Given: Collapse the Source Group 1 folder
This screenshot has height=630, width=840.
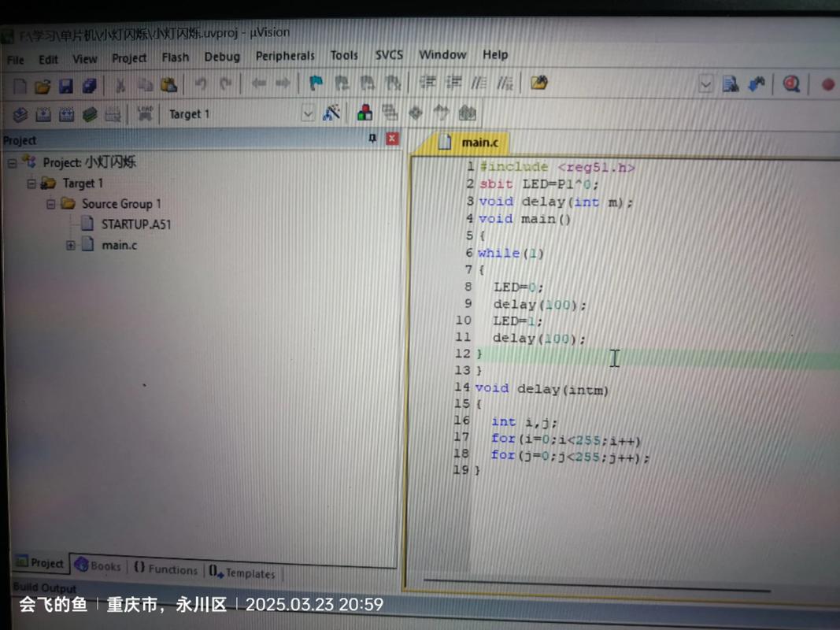Looking at the screenshot, I should point(51,204).
